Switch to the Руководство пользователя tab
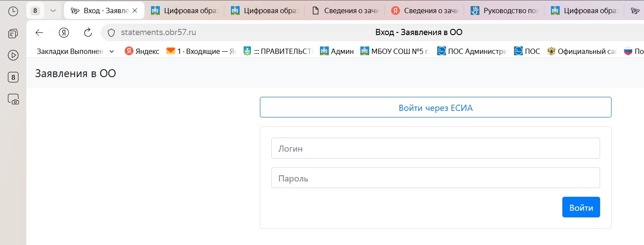The width and height of the screenshot is (644, 245). pos(505,11)
